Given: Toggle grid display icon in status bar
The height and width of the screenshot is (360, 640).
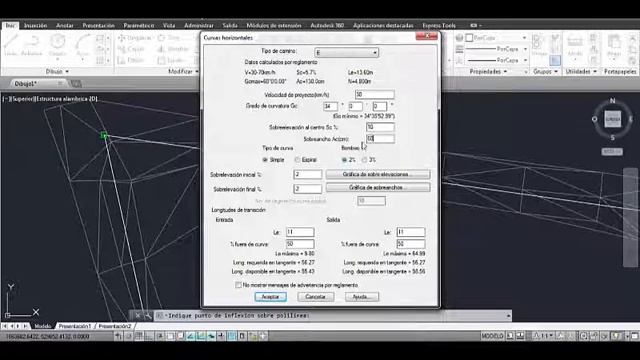Looking at the screenshot, I should click(x=139, y=336).
